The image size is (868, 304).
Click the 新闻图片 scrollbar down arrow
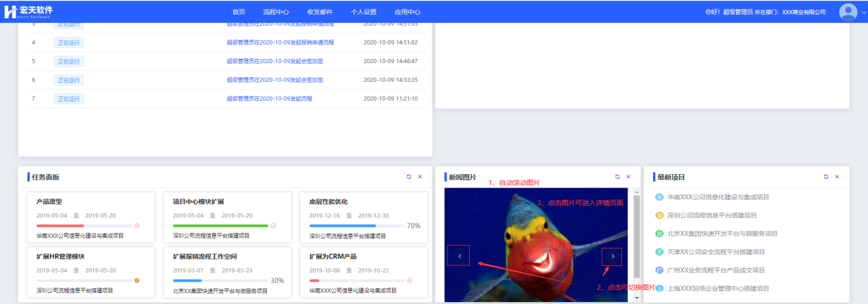(636, 298)
